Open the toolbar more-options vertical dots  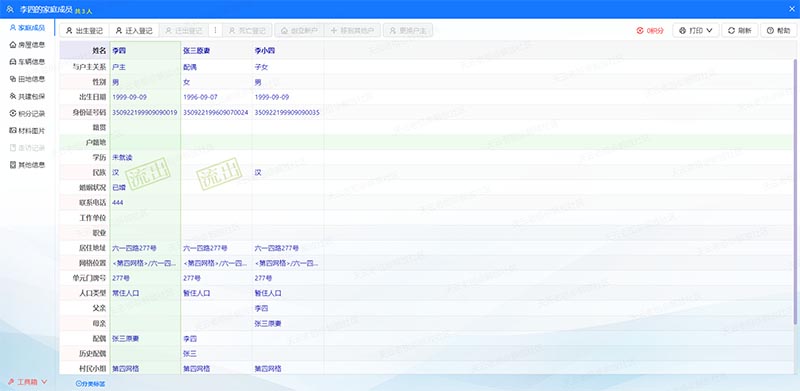click(x=215, y=31)
